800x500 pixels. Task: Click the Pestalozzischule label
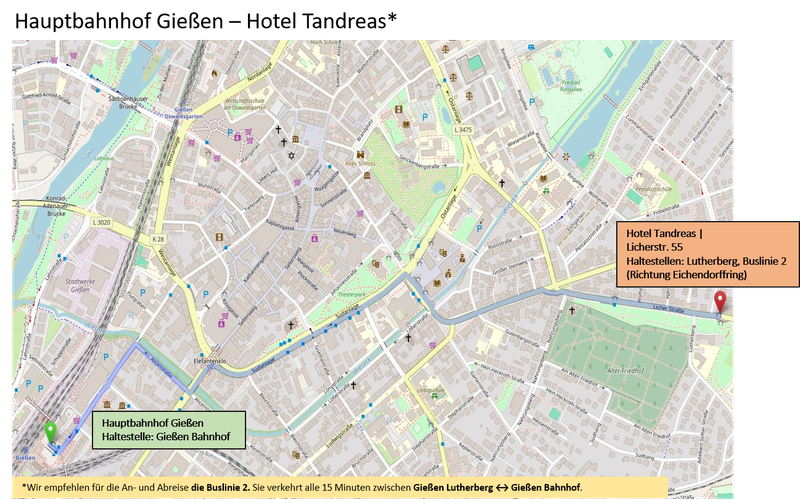pos(654,189)
